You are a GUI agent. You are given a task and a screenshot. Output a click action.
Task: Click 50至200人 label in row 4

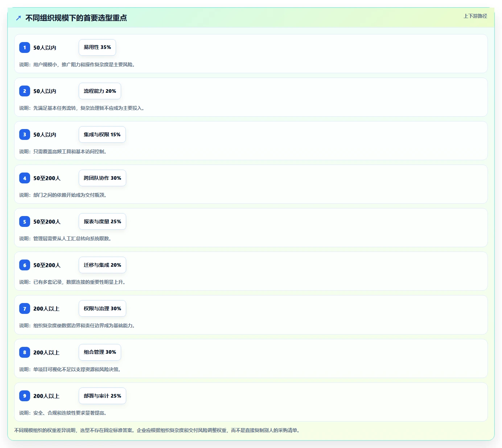point(47,178)
